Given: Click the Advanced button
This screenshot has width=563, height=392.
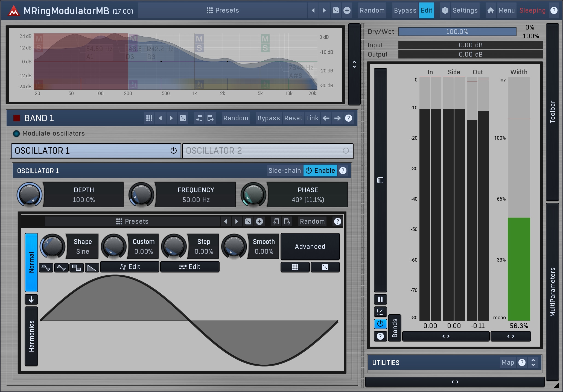Looking at the screenshot, I should click(310, 246).
